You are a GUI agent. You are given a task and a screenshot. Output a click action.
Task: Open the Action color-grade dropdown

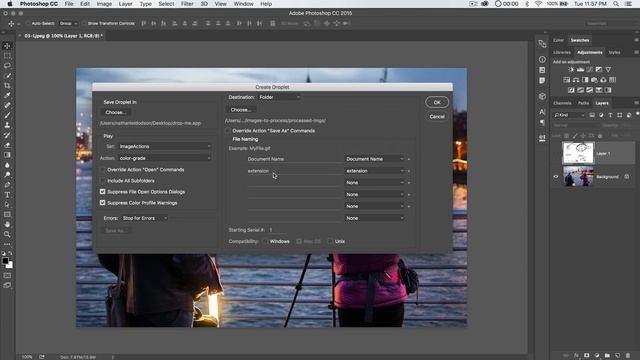coord(165,158)
